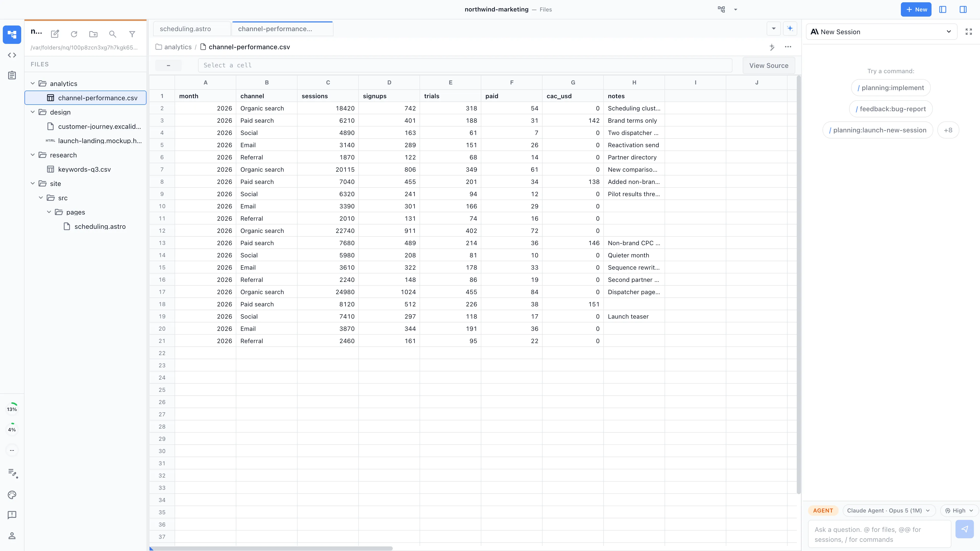The height and width of the screenshot is (551, 980).
Task: Focus the Ask a question chat input
Action: point(879,534)
